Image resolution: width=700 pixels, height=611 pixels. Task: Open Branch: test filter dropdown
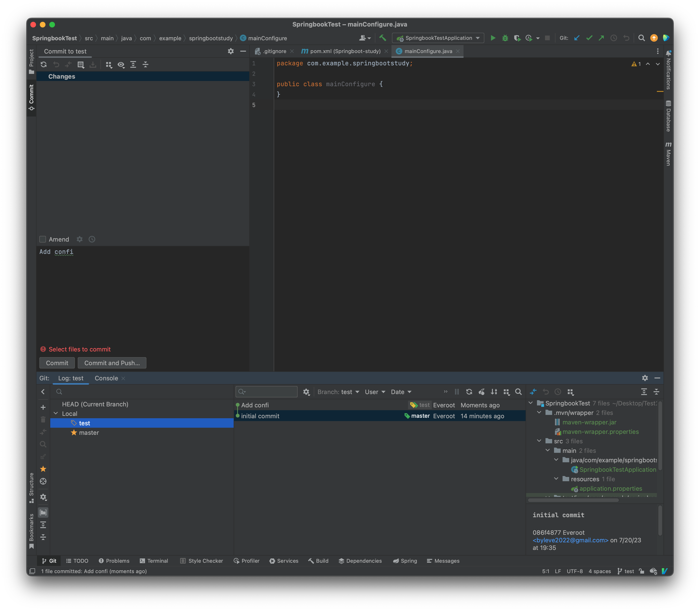[338, 392]
